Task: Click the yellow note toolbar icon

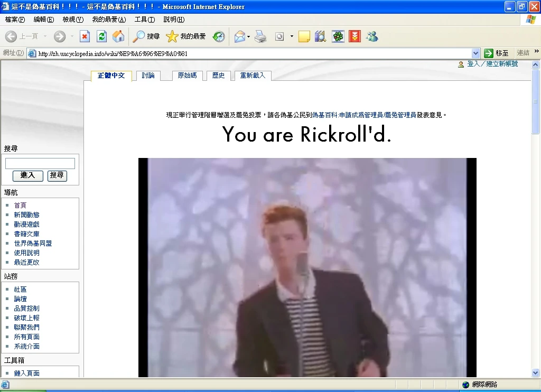Action: [304, 36]
